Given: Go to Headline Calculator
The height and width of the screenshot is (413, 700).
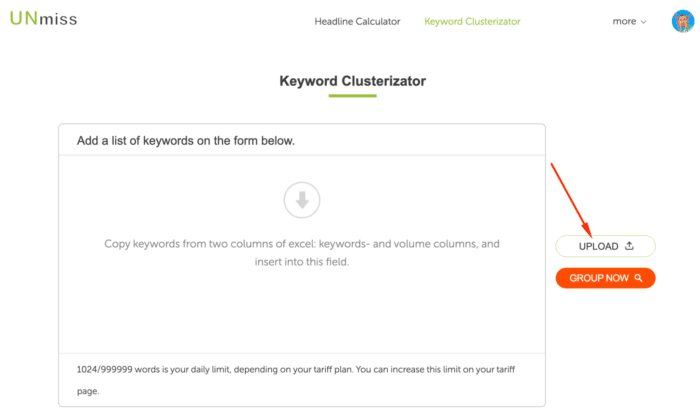Looking at the screenshot, I should click(357, 21).
